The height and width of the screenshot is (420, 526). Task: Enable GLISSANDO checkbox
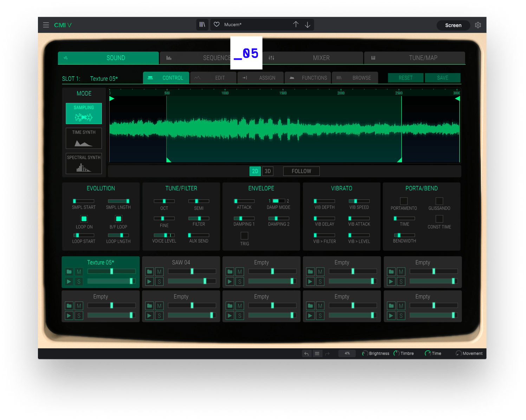pyautogui.click(x=439, y=201)
